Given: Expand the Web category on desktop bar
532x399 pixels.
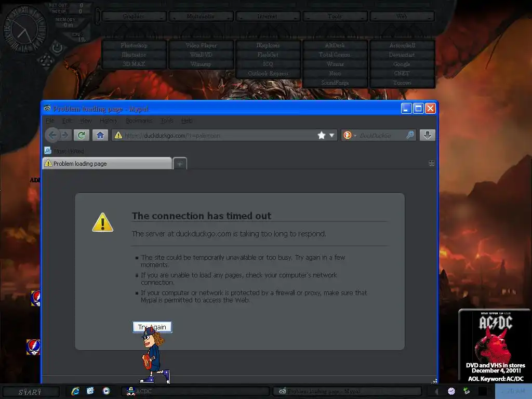Looking at the screenshot, I should (402, 16).
